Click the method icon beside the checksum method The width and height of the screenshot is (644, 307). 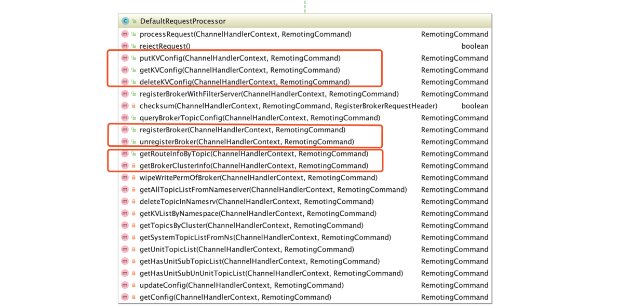tap(125, 106)
